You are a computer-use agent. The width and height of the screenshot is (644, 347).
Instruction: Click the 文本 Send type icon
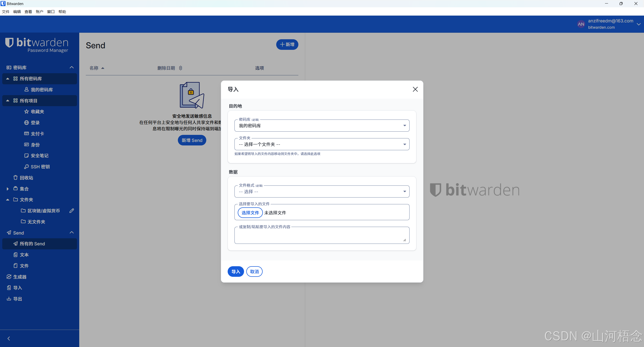point(15,255)
